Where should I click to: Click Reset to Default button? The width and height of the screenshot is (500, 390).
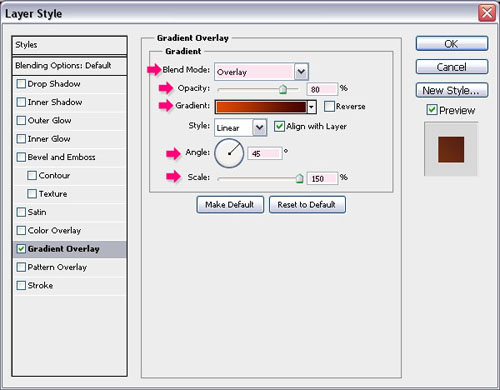click(x=307, y=205)
